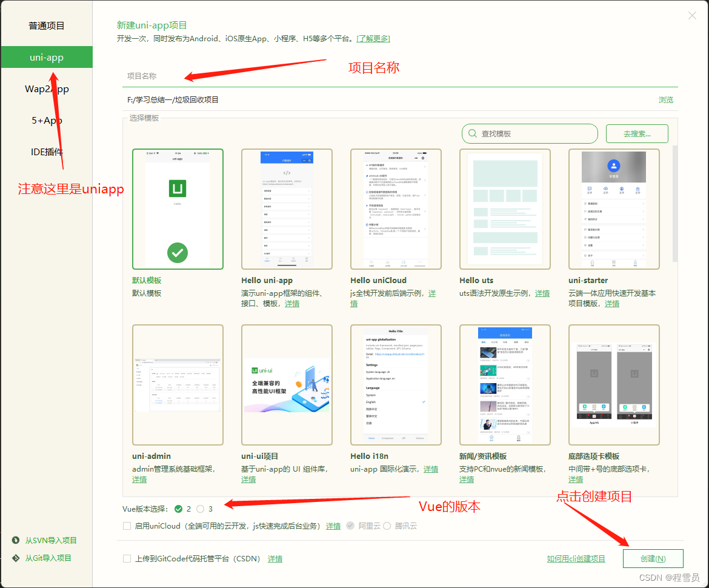Open 详情 link for Hello uniCloud
Screen dimensions: 709x588
(432, 293)
